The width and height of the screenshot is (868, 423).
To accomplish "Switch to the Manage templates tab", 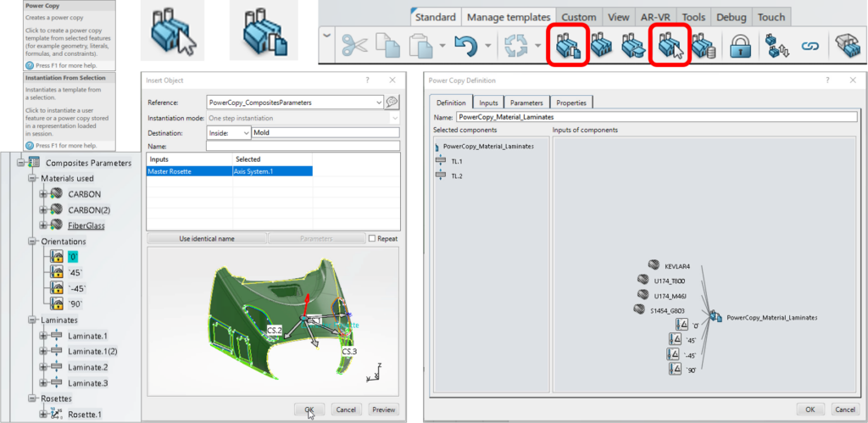I will pyautogui.click(x=509, y=17).
